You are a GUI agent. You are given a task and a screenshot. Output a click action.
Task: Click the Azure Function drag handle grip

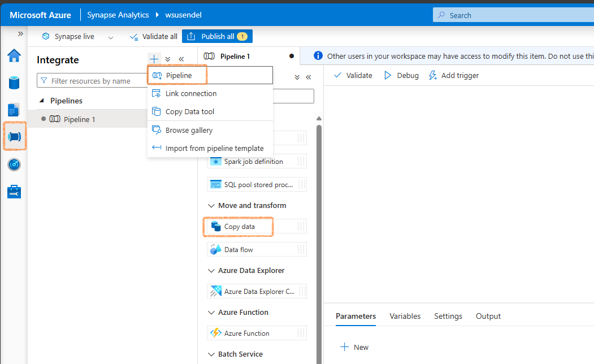point(301,333)
